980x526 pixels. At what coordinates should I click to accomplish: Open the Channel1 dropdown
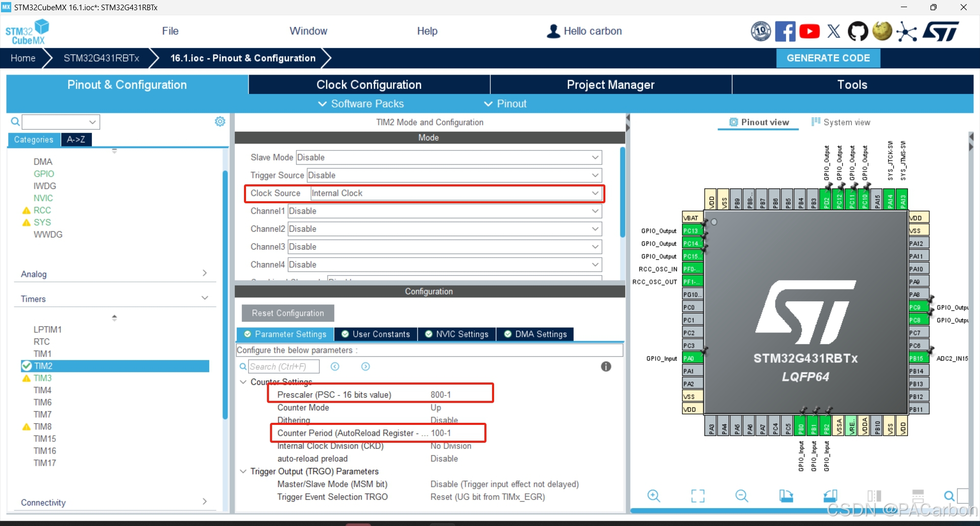point(445,211)
